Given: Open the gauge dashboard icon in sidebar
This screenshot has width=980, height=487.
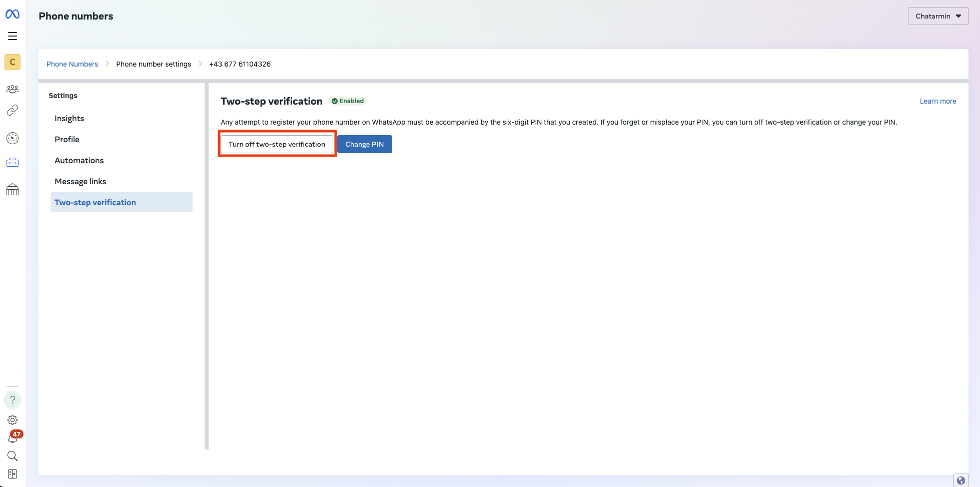Looking at the screenshot, I should click(13, 138).
